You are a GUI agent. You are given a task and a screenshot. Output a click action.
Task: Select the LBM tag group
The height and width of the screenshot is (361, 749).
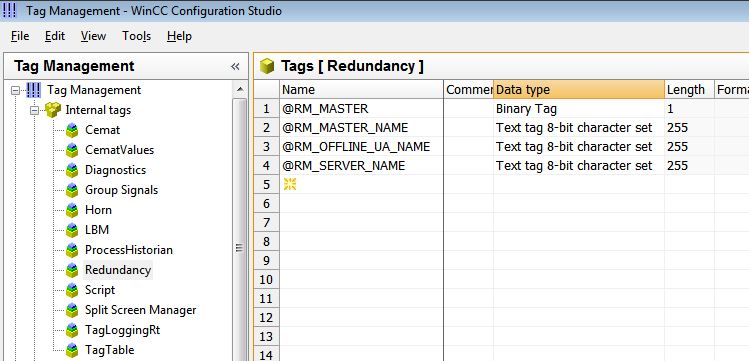tap(97, 230)
